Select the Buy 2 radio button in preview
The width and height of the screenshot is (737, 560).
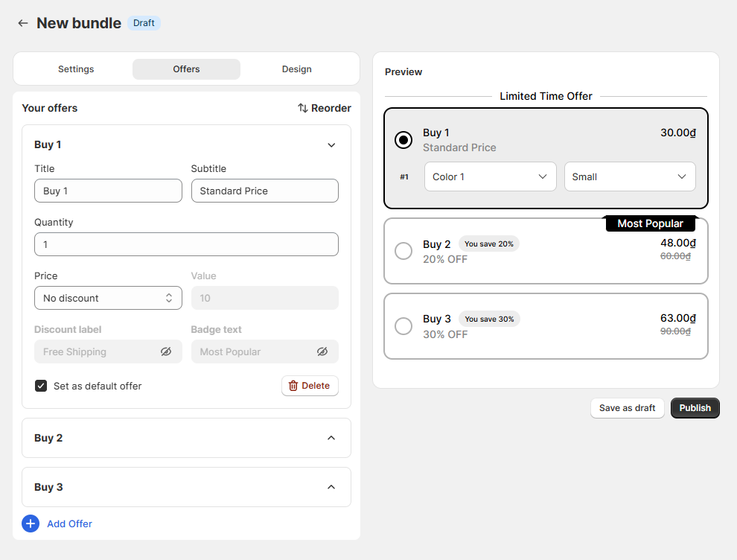tap(403, 251)
